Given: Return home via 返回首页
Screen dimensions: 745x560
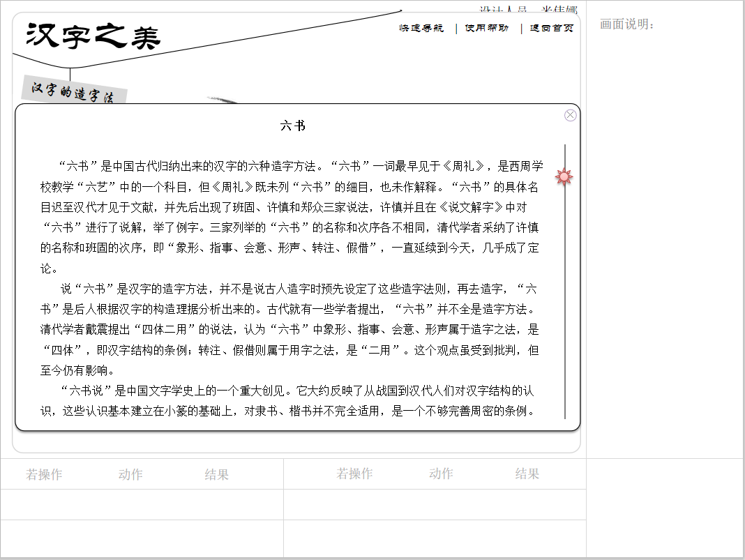Looking at the screenshot, I should point(552,29).
